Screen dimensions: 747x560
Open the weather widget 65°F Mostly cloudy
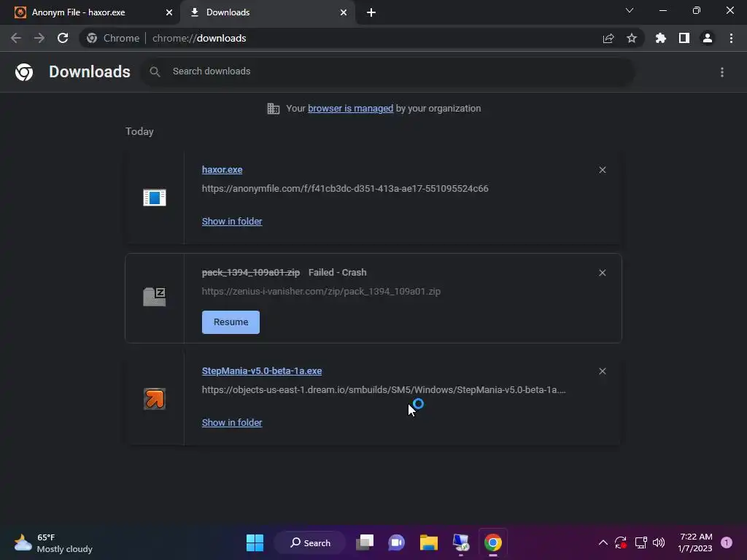53,543
